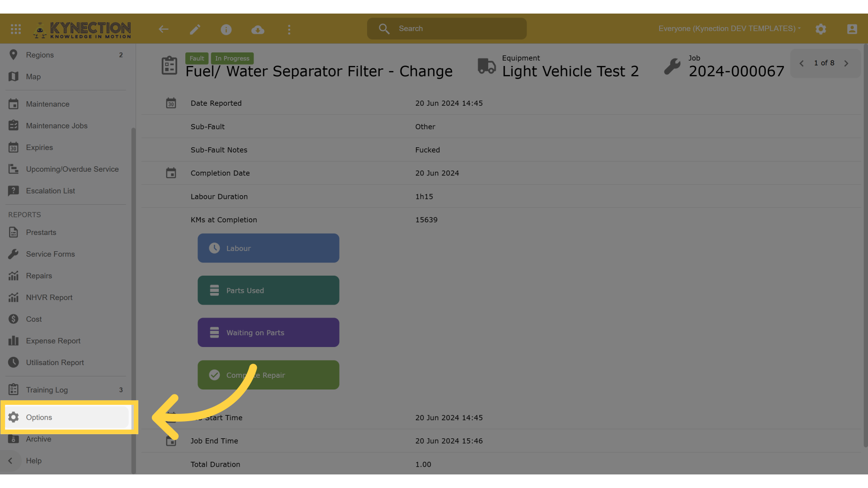Click the sidebar vertical scrollbar
868x488 pixels.
click(x=133, y=300)
